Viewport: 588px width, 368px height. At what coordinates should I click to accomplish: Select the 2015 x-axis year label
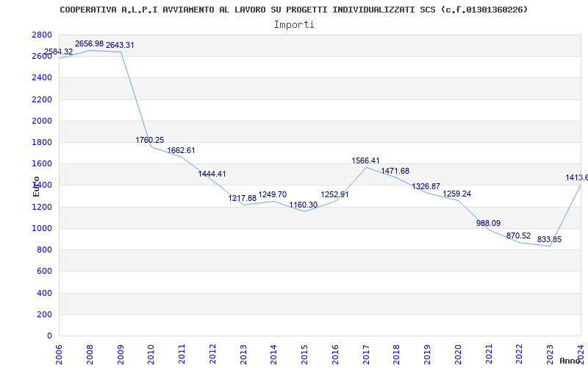[x=304, y=354]
